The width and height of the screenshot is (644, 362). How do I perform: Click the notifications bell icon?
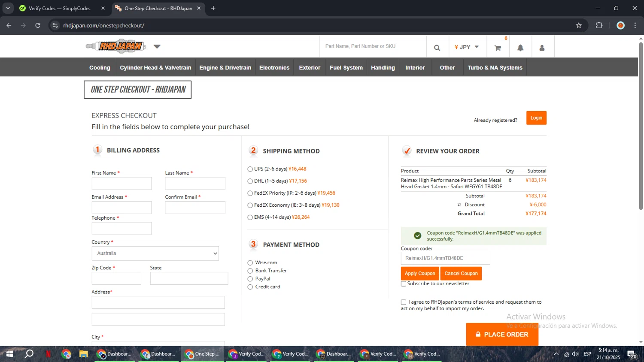pyautogui.click(x=520, y=48)
